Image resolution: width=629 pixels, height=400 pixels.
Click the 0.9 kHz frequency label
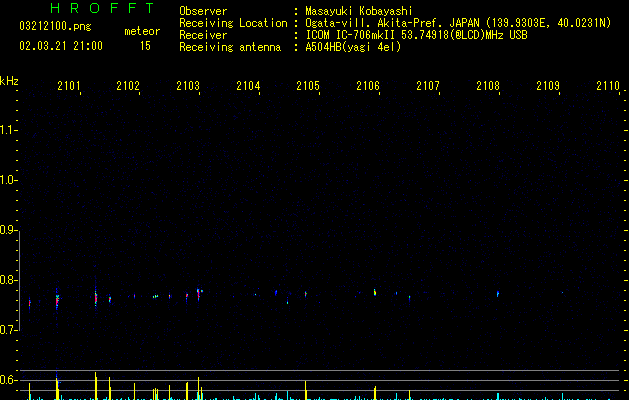[x=8, y=230]
